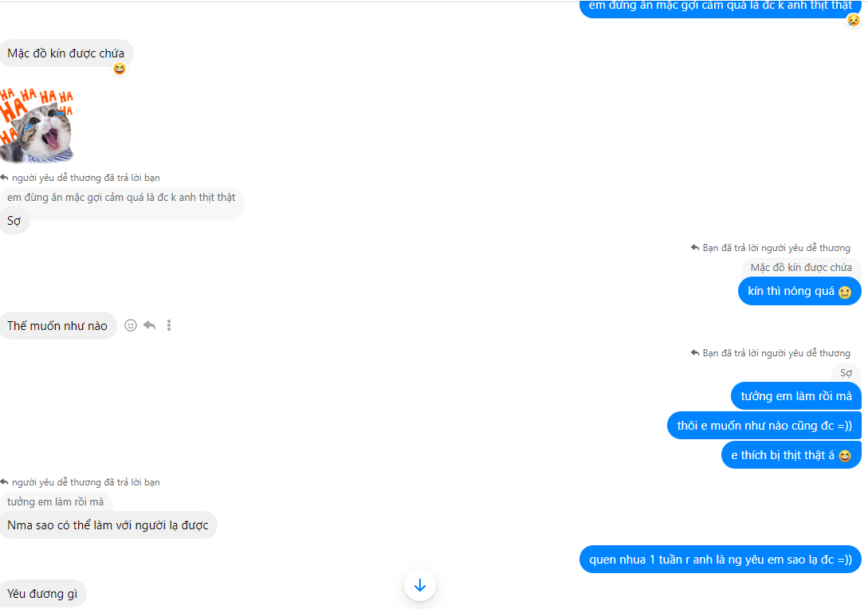Click reply arrow beside 'Thế muốn như nào'

(x=150, y=325)
